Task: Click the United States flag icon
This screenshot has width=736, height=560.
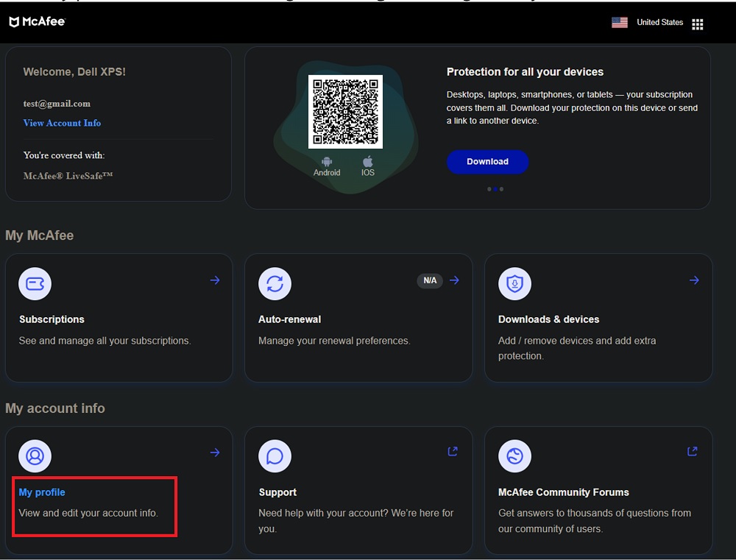Action: pos(620,22)
